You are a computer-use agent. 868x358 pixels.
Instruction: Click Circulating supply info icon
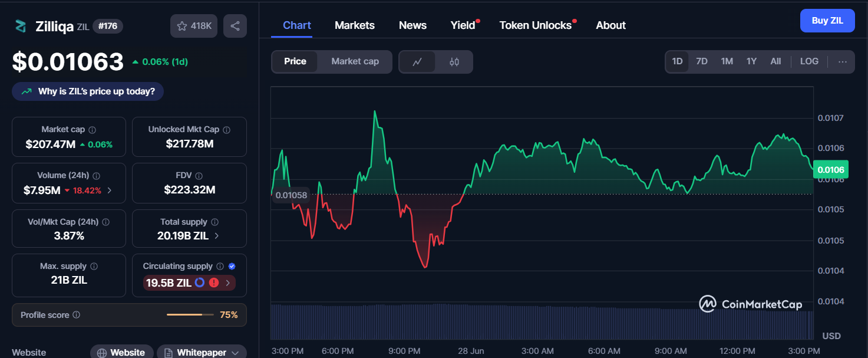click(220, 267)
